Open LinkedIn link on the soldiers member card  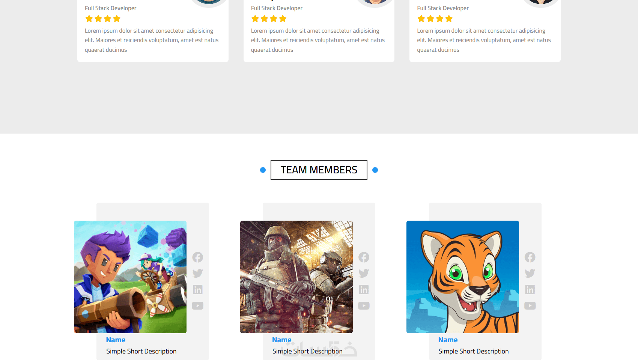pyautogui.click(x=364, y=289)
